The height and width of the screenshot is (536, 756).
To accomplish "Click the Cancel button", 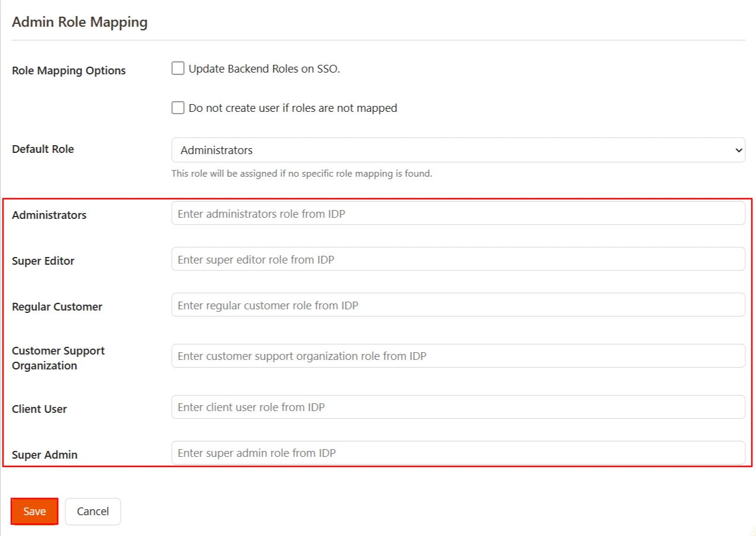I will [x=93, y=511].
